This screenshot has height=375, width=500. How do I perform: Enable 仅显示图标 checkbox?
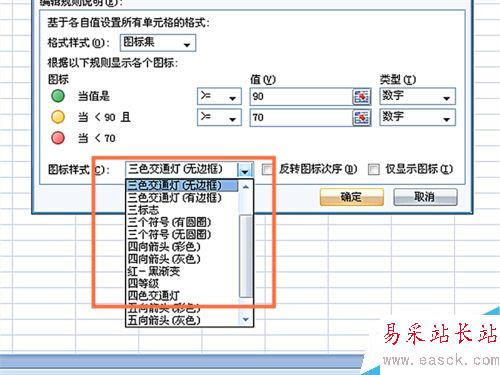pos(374,169)
